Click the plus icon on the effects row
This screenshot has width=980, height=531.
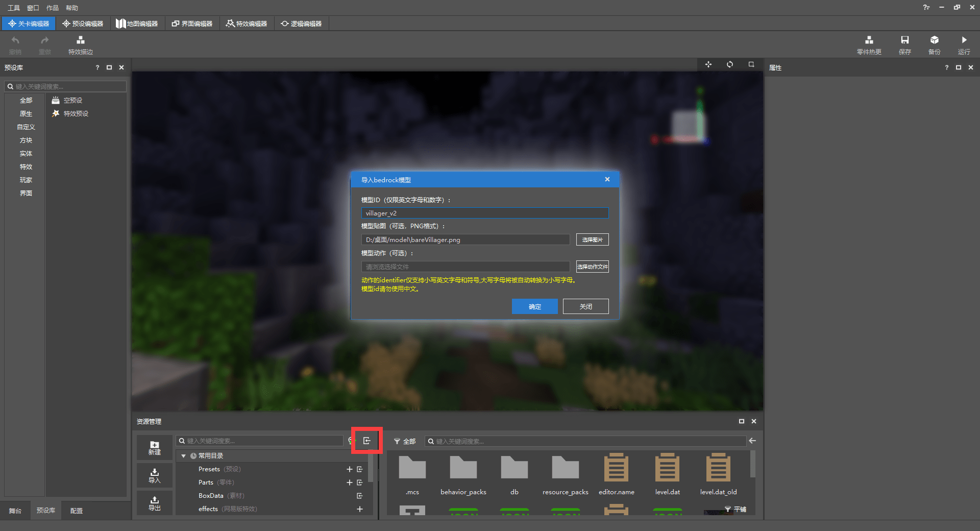[360, 509]
